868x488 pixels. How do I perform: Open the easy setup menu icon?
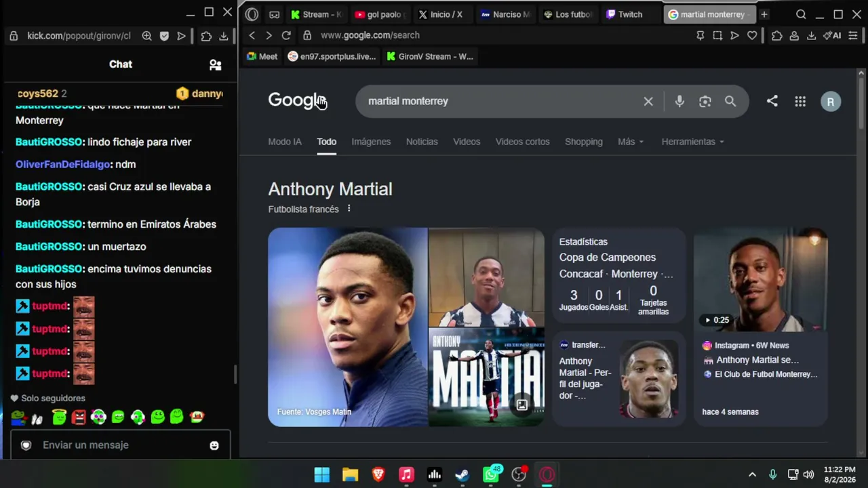[x=853, y=35]
